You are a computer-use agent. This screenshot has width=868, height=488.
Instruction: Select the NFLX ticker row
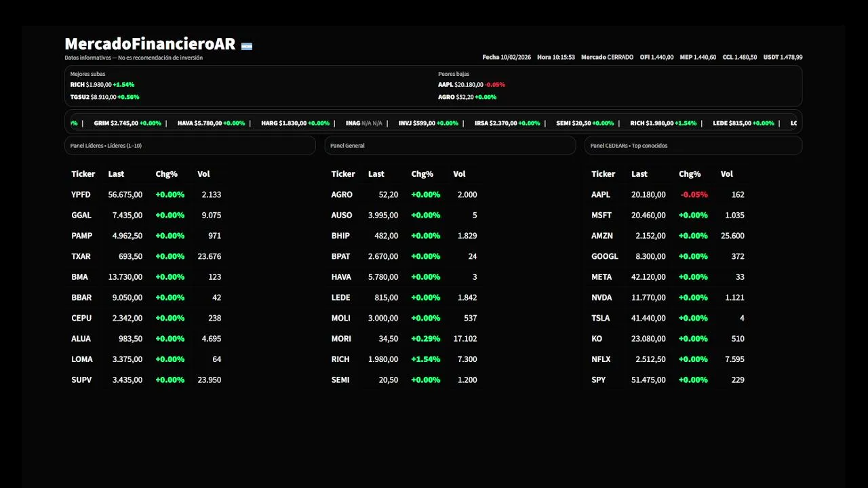point(668,359)
